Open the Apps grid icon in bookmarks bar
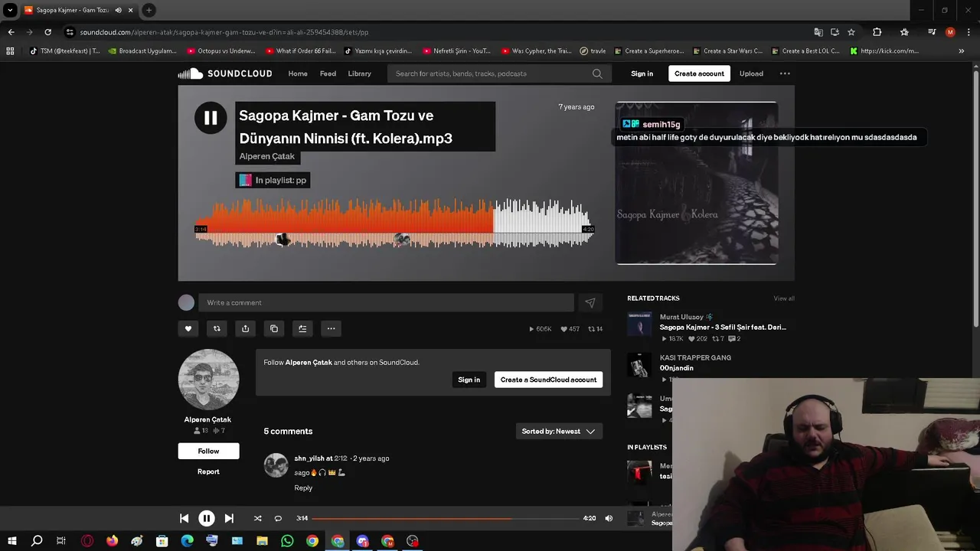The height and width of the screenshot is (551, 980). [10, 51]
